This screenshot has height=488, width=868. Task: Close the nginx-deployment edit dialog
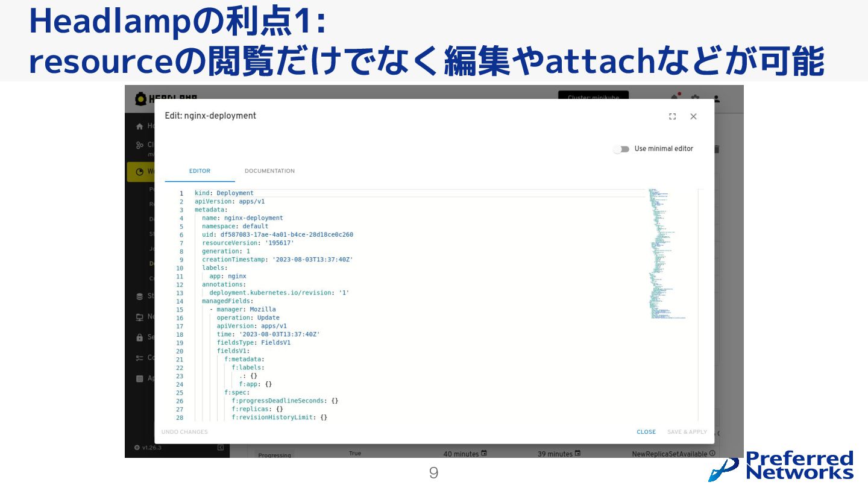coord(693,117)
